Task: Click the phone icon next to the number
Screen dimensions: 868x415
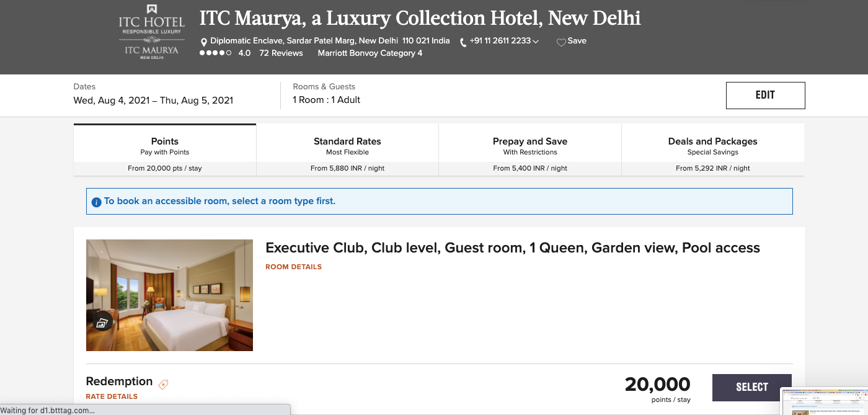Action: pos(463,42)
